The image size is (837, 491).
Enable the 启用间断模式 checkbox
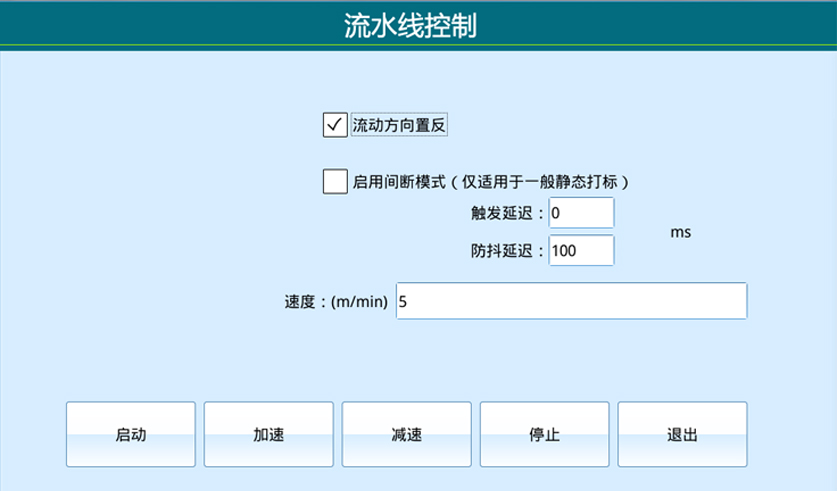[x=334, y=182]
